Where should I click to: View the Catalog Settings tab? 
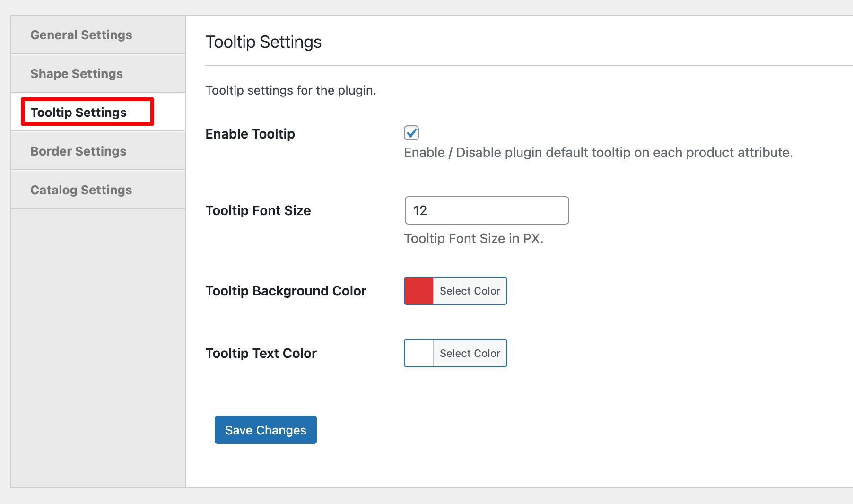click(81, 190)
